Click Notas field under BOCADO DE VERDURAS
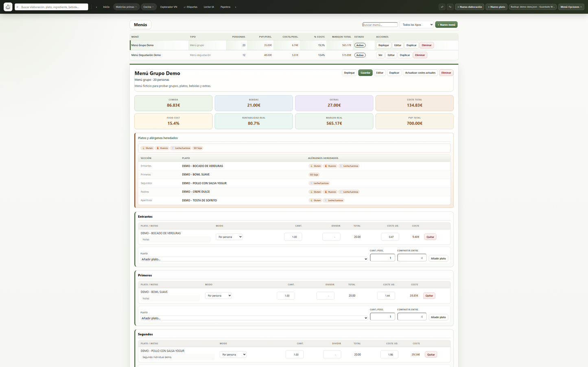Screen dimensions: 588x367 coord(176,240)
